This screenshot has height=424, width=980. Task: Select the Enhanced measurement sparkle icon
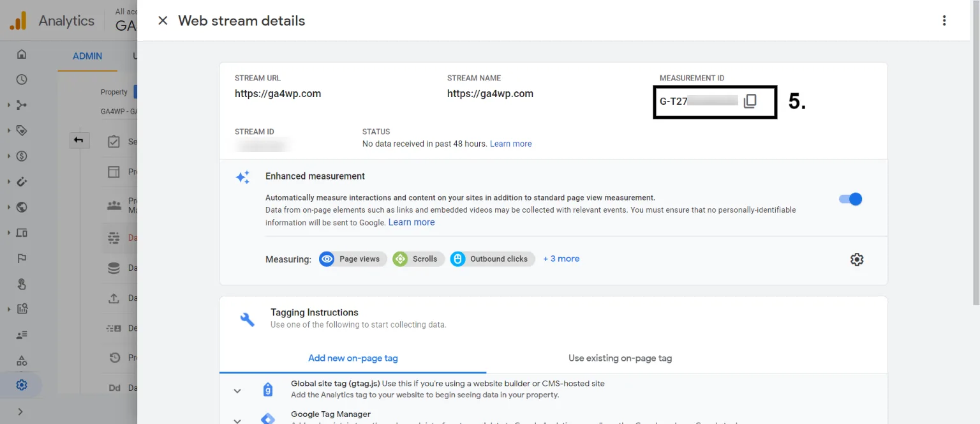(x=243, y=178)
